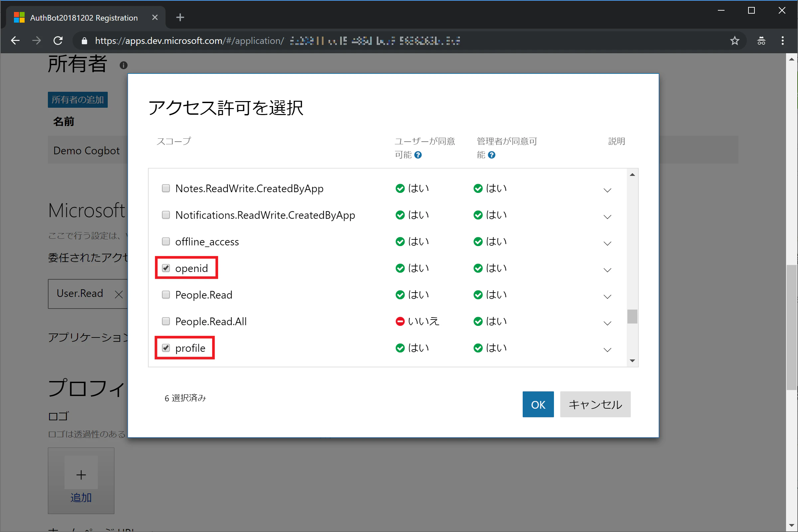The image size is (798, 532).
Task: Click the OK button in dialog
Action: pos(538,404)
